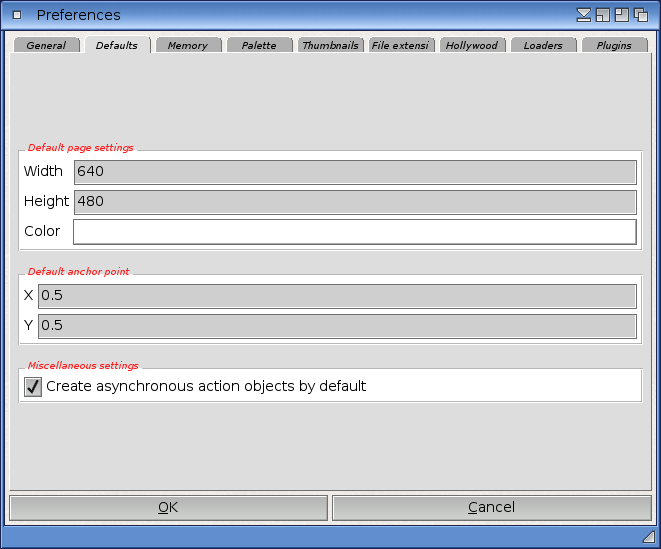Toggle Create asynchronous action objects checkbox

pos(33,386)
